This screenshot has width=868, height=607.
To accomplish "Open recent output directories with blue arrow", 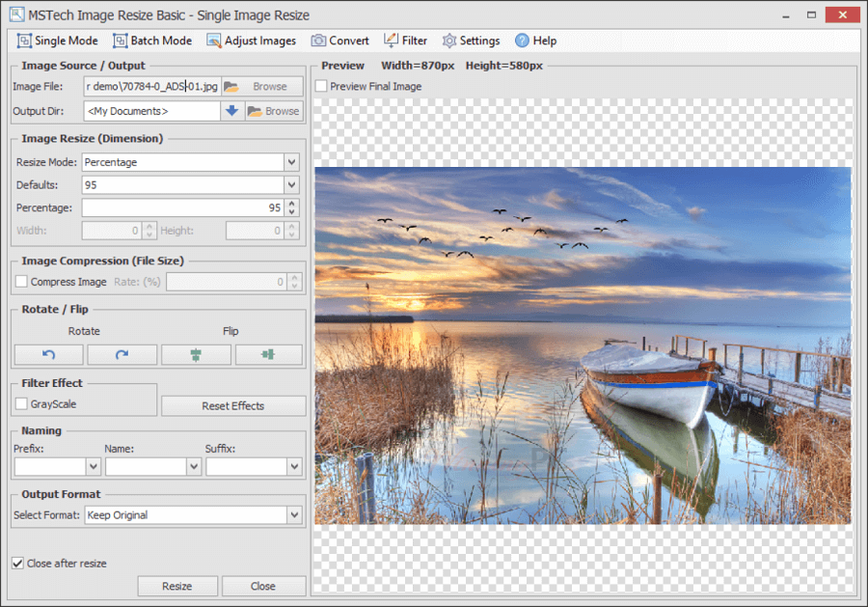I will click(231, 110).
